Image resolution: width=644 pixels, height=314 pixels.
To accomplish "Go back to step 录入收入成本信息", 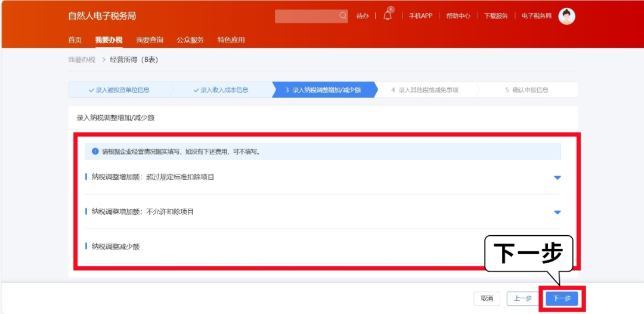I will (x=221, y=90).
